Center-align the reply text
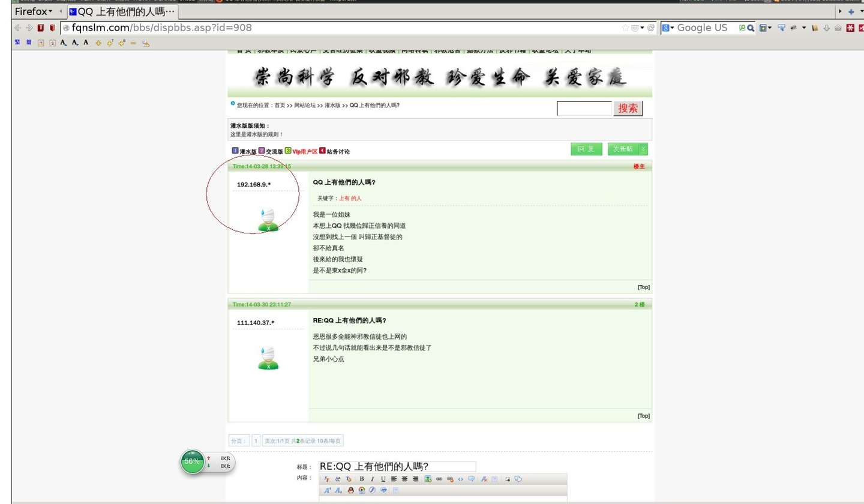The image size is (864, 504). coord(405,479)
